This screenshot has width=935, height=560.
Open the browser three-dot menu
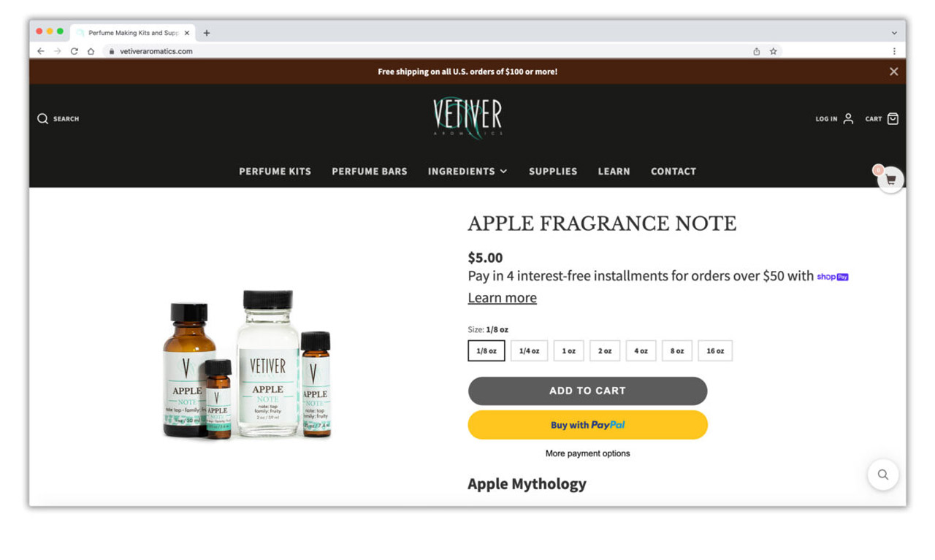(894, 51)
